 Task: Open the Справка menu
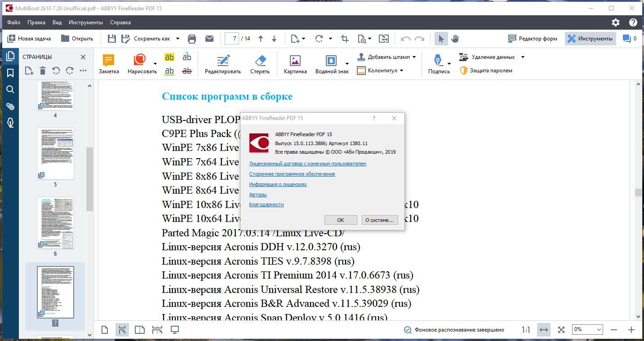(x=120, y=22)
